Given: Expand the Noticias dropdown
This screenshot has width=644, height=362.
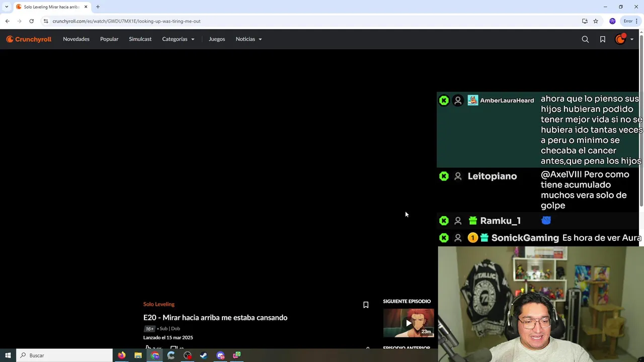Looking at the screenshot, I should [249, 39].
